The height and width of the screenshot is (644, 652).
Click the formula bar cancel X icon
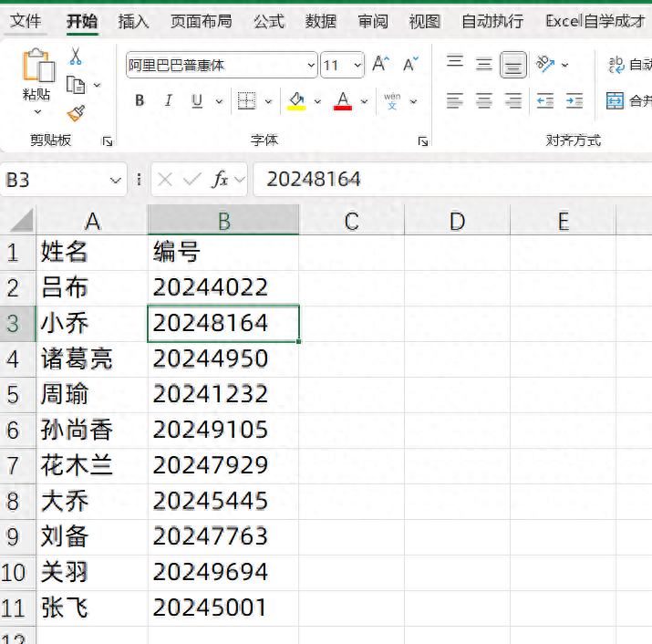(x=165, y=180)
